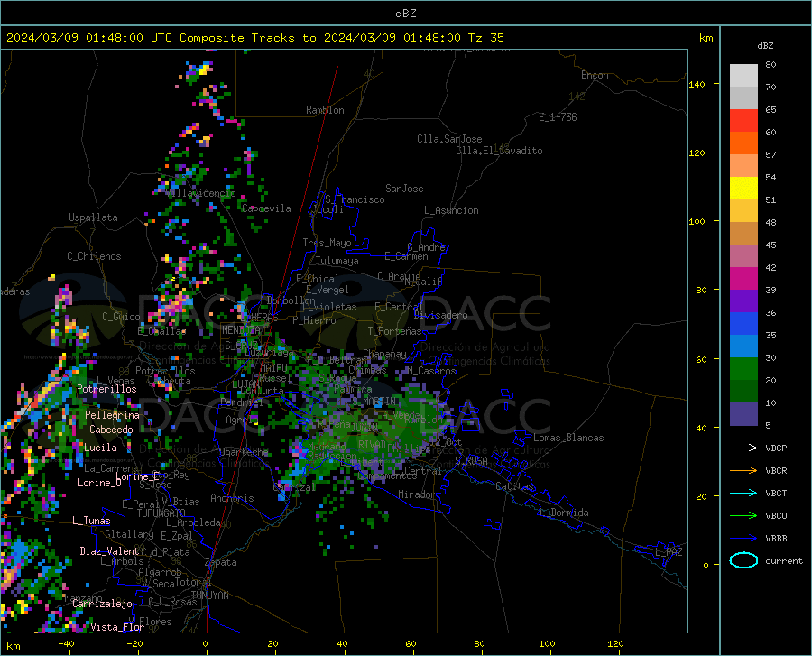The width and height of the screenshot is (812, 656).
Task: Click the Tres_Mayo map label
Action: click(327, 243)
